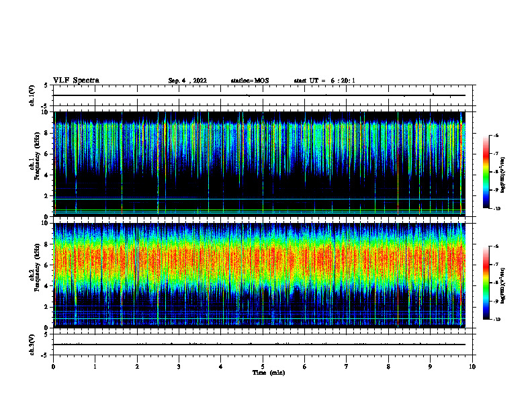This screenshot has width=532, height=411.
Task: Click the "start UT = 6 : 20: 1" text
Action: pyautogui.click(x=324, y=81)
